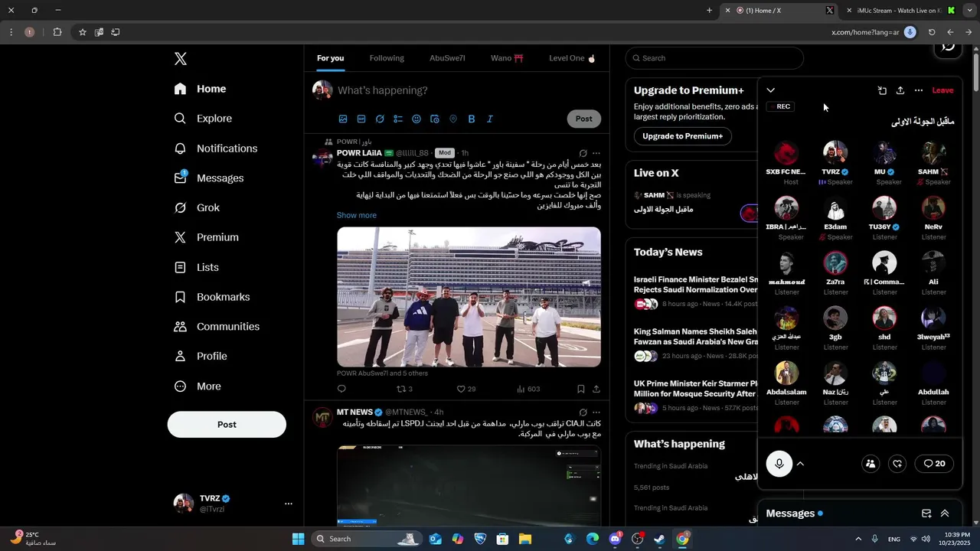Open TVRZ speaker avatar in Space
Screen dimensions: 980x551
(835, 153)
